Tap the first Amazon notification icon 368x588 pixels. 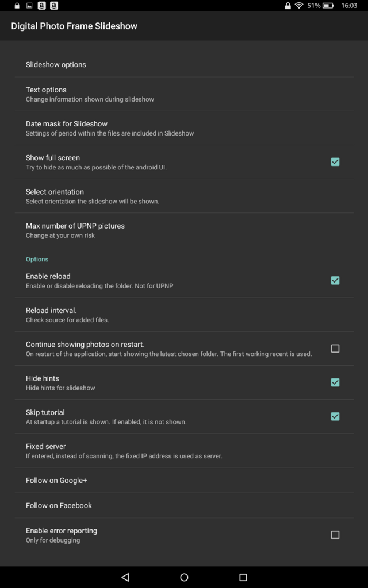pos(42,6)
